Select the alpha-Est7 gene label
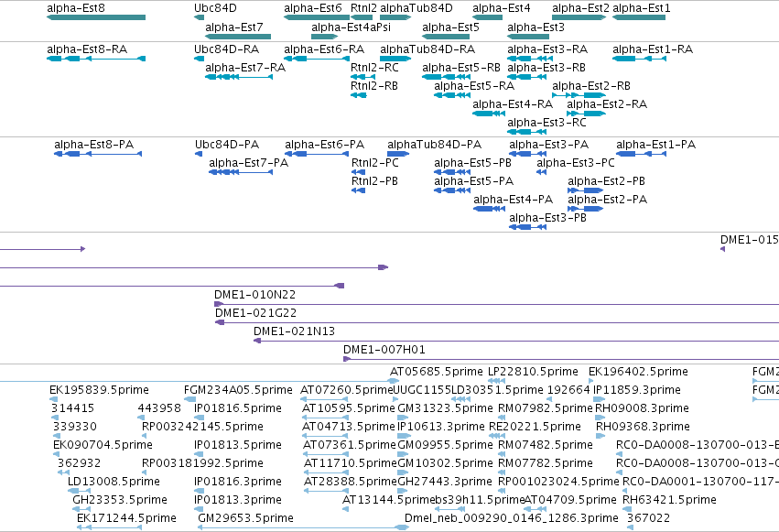The image size is (779, 532). point(234,27)
